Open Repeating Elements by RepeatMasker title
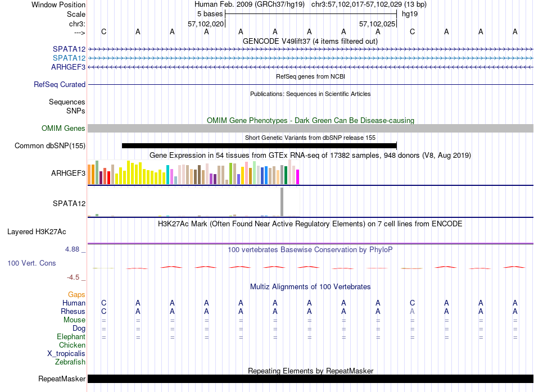Screen dimensions: 534x392 click(x=310, y=371)
